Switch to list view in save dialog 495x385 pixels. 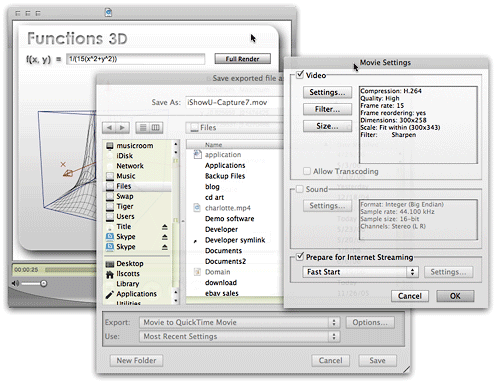coord(143,128)
